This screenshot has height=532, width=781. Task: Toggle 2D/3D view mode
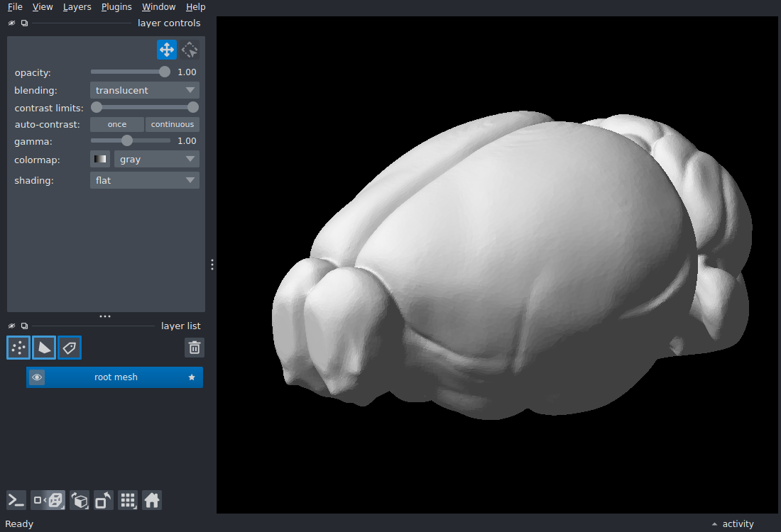(48, 500)
